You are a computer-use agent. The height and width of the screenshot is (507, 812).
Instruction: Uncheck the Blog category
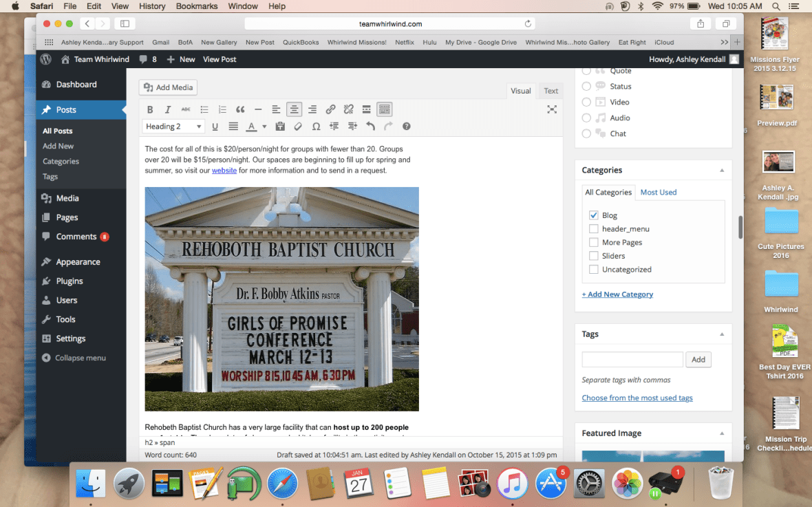click(x=594, y=215)
